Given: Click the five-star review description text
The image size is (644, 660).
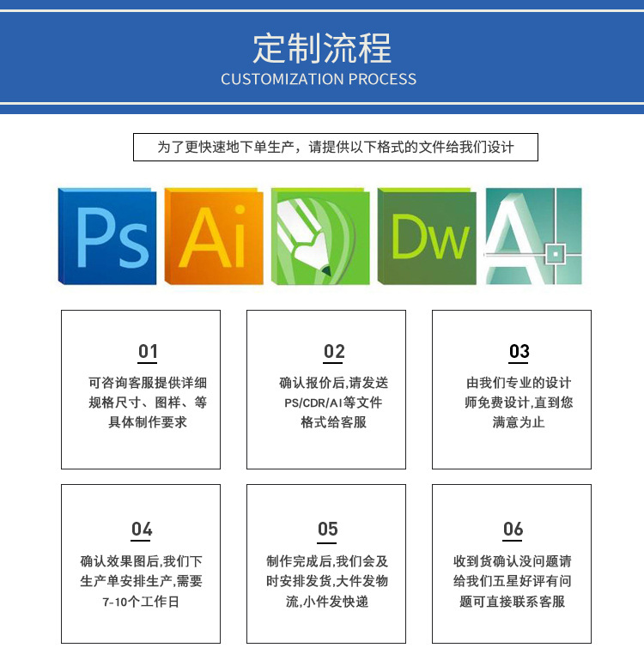Looking at the screenshot, I should pos(512,581).
